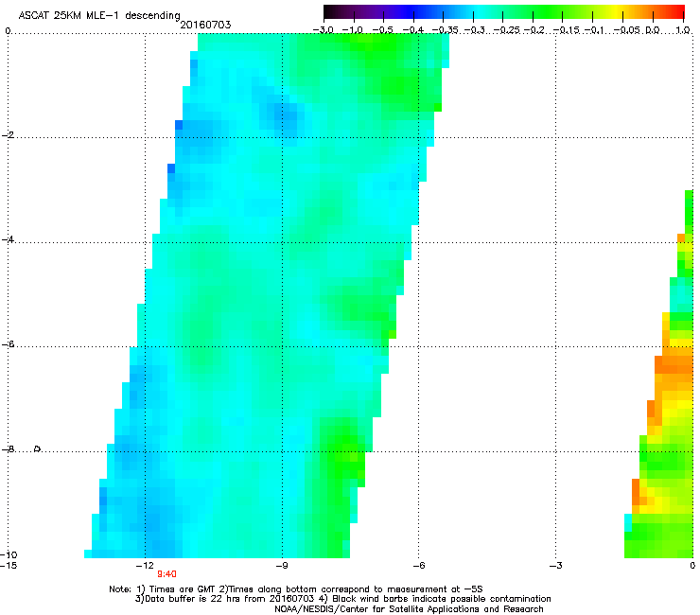
Task: Click the orange swath patch near the right edge
Action: pos(674,364)
